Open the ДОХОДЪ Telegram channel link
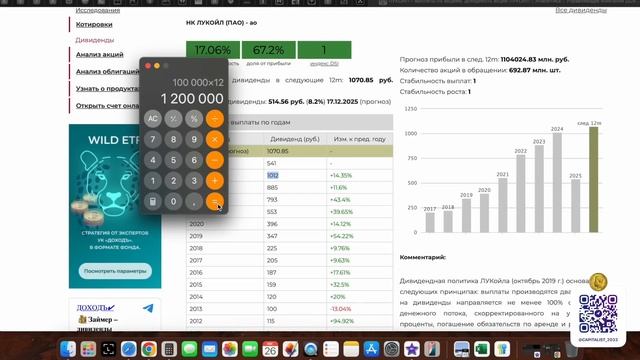640x360 pixels. pyautogui.click(x=96, y=308)
